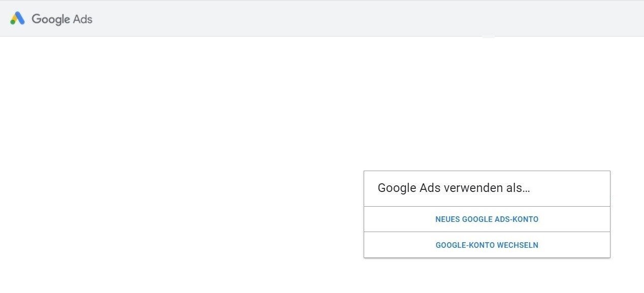Click the yellow bar of the Ads logo

tap(14, 18)
